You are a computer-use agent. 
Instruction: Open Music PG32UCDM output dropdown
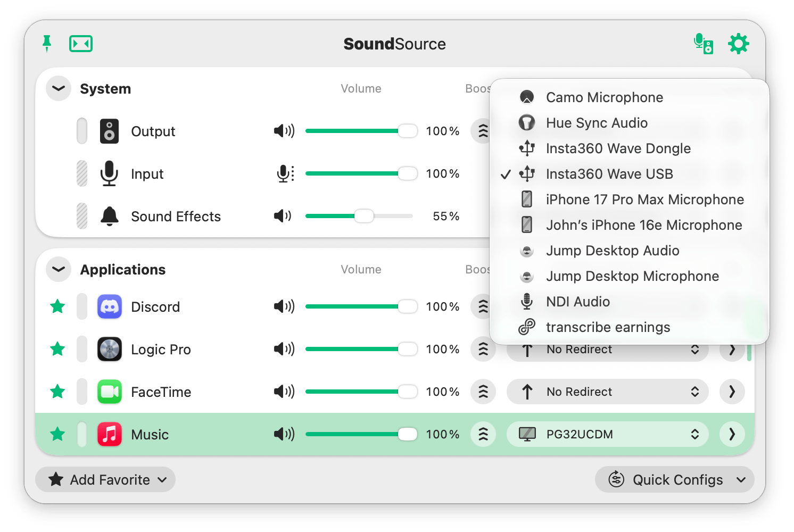pos(607,434)
